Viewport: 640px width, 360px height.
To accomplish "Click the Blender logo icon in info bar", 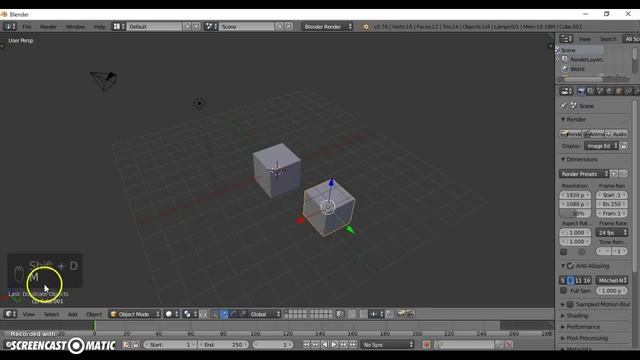I will click(366, 27).
